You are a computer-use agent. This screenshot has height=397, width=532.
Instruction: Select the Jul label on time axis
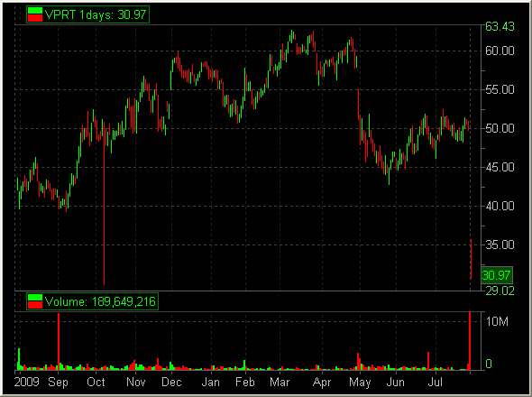[436, 382]
